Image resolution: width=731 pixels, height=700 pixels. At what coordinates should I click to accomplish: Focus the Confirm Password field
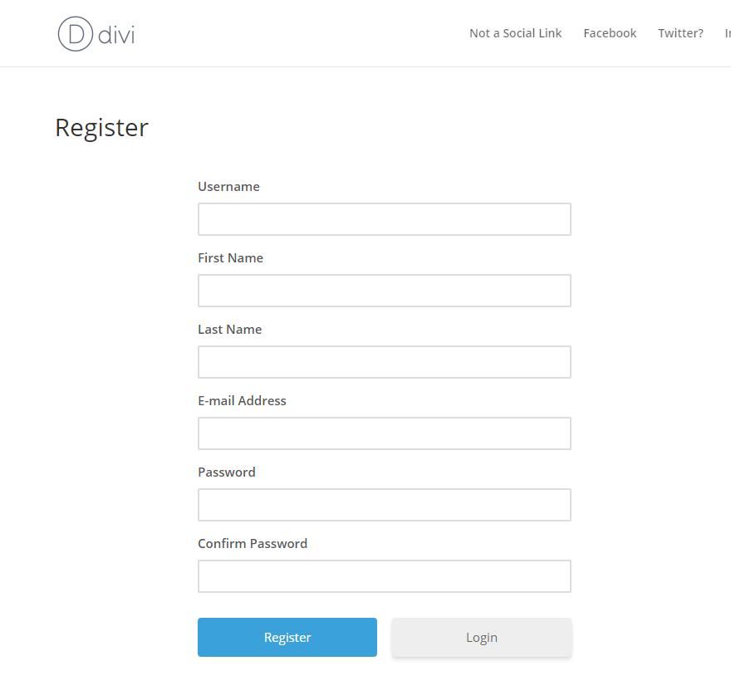(384, 575)
